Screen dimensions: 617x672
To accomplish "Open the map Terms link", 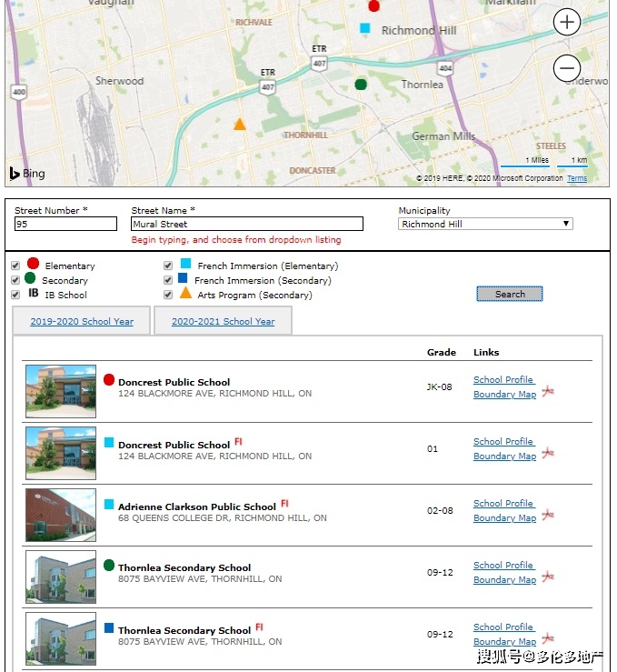I will [577, 178].
